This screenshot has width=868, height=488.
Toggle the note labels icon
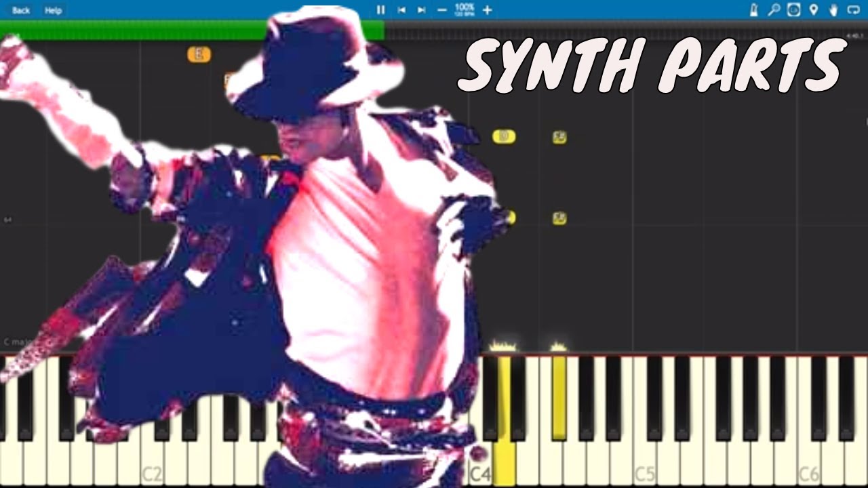(x=793, y=9)
